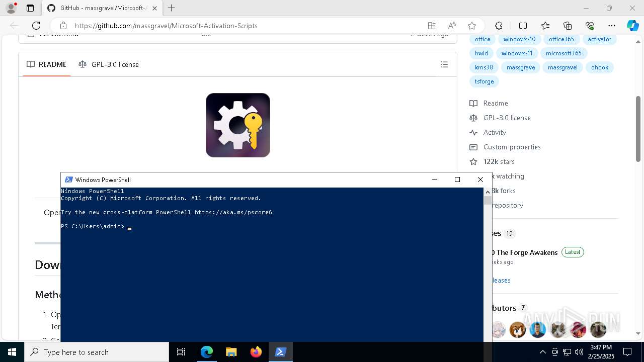Viewport: 644px width, 362px height.
Task: Click the releases count 19 badge
Action: tap(509, 233)
